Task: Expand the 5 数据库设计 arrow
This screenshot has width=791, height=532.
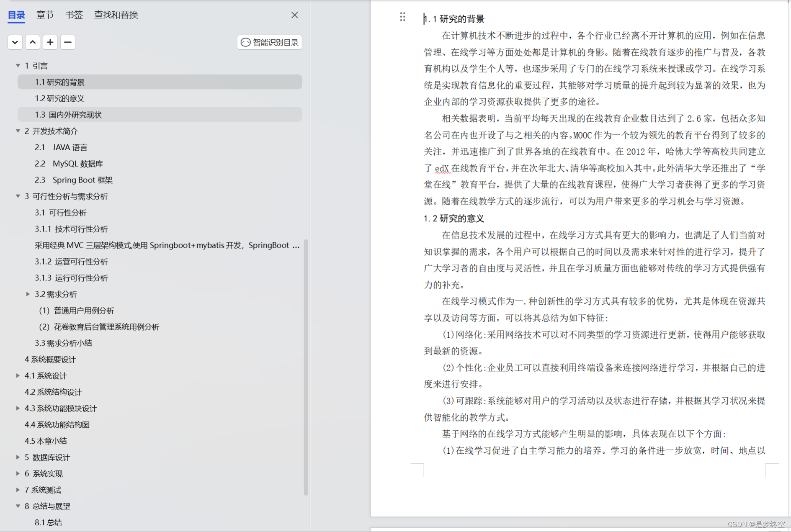Action: point(18,457)
